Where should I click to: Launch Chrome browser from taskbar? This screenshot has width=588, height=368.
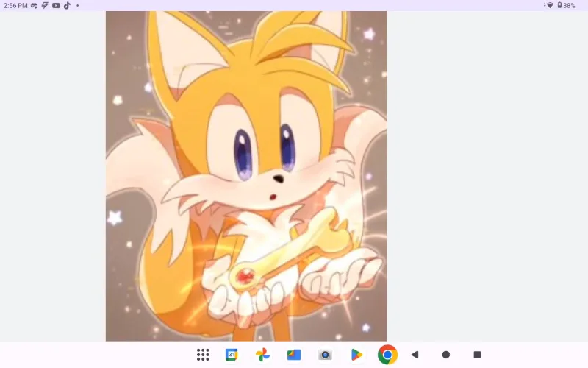click(387, 355)
